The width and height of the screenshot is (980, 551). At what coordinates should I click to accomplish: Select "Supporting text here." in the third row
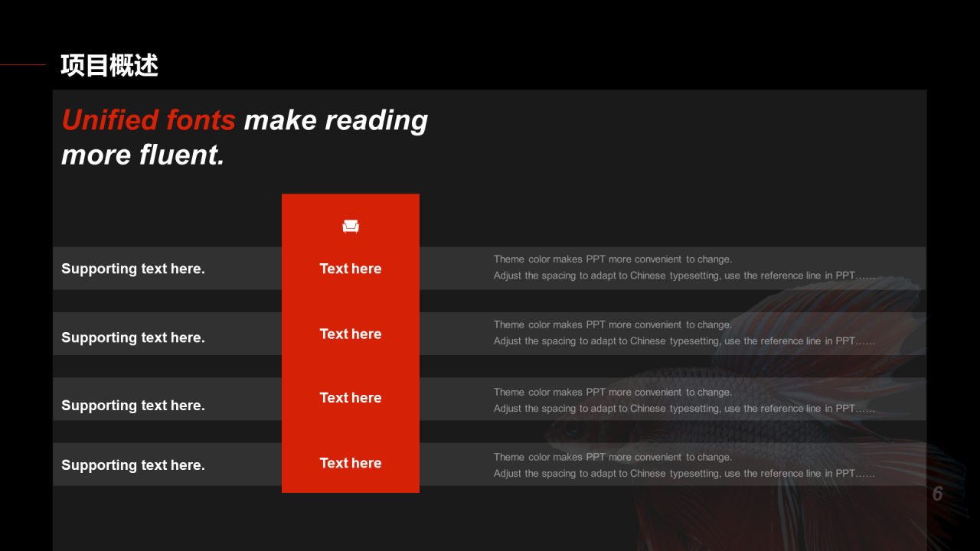pos(133,406)
